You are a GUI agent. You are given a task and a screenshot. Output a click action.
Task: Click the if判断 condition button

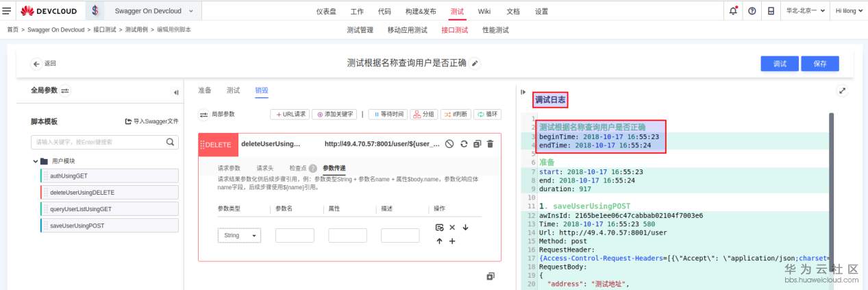tap(456, 114)
